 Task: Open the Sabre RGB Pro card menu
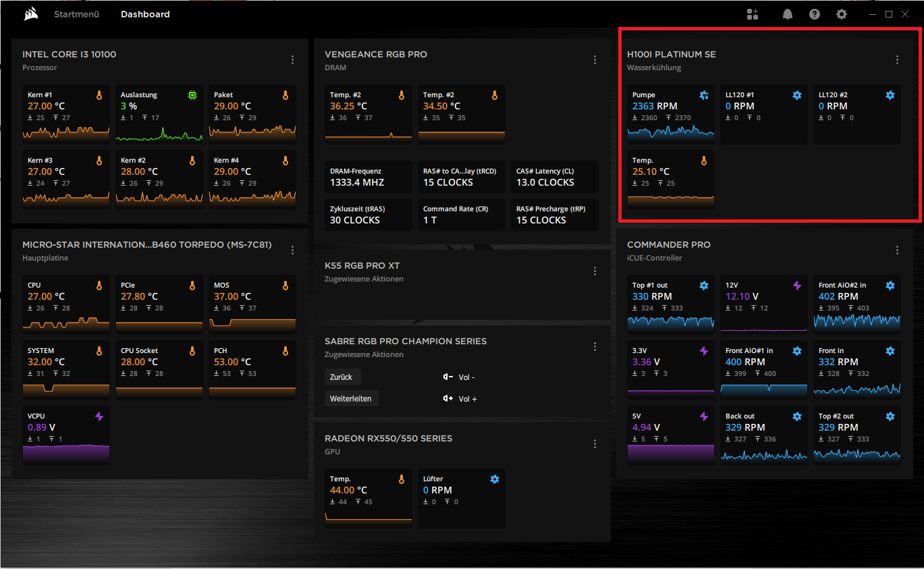(595, 346)
